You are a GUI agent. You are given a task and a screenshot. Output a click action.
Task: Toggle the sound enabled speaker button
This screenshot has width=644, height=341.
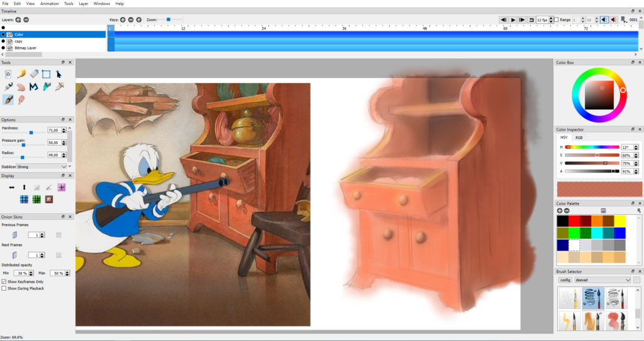tap(604, 19)
